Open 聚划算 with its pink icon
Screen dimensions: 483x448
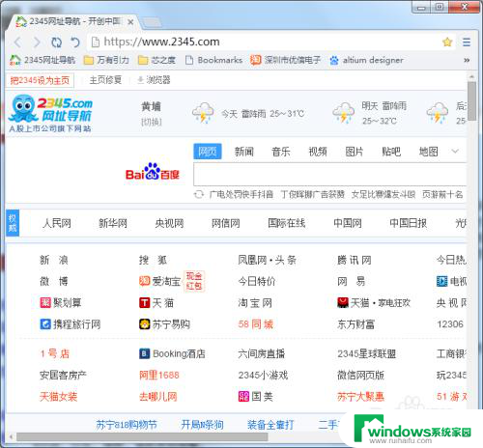[61, 303]
